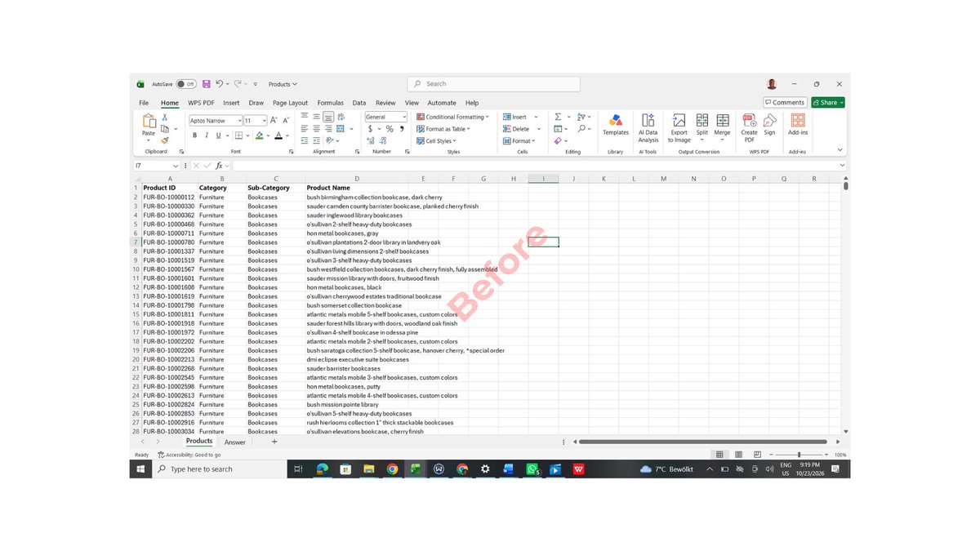This screenshot has width=980, height=551.
Task: Toggle Align Right button
Action: coord(328,129)
